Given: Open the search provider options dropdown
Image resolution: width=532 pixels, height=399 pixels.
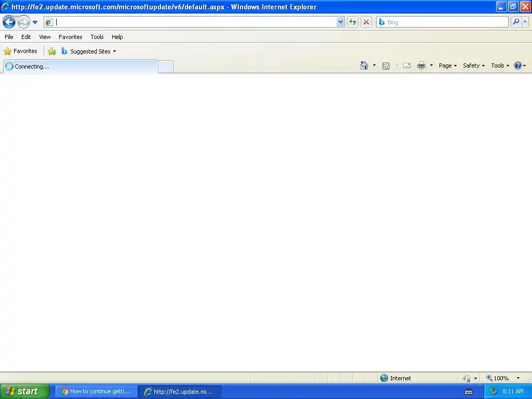Looking at the screenshot, I should 525,22.
